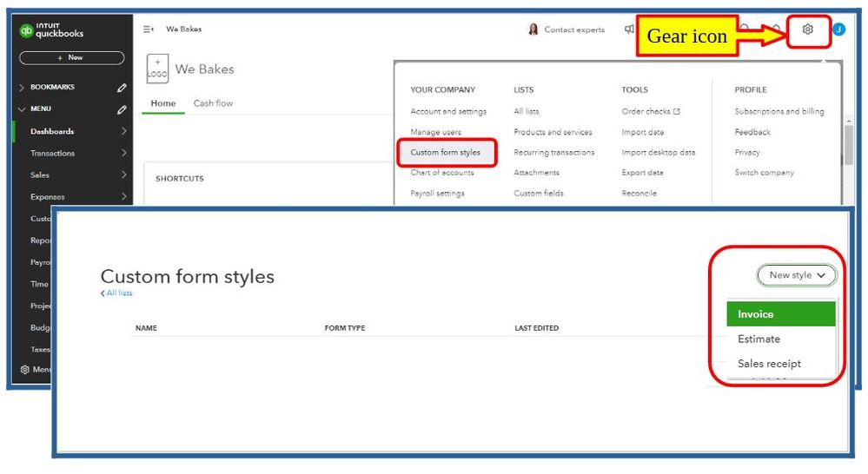Open Subscriptions and billing

pos(779,111)
